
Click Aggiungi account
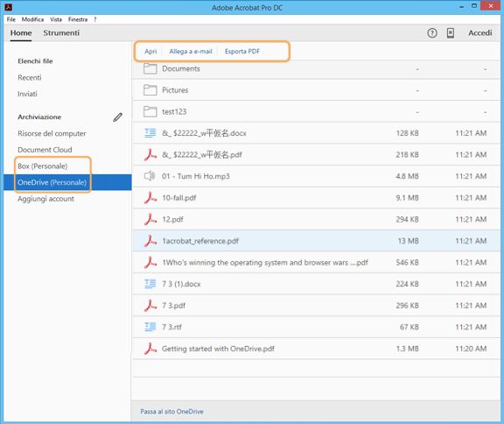click(x=45, y=199)
